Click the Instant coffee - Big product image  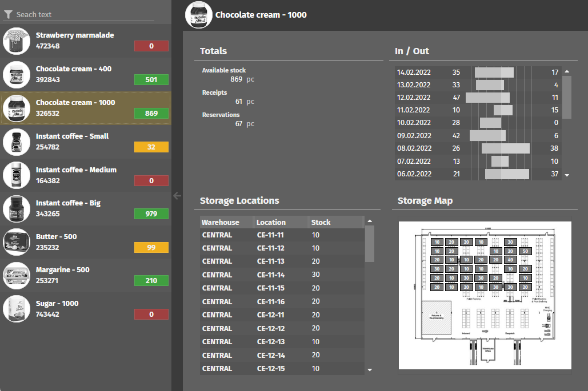(x=17, y=209)
